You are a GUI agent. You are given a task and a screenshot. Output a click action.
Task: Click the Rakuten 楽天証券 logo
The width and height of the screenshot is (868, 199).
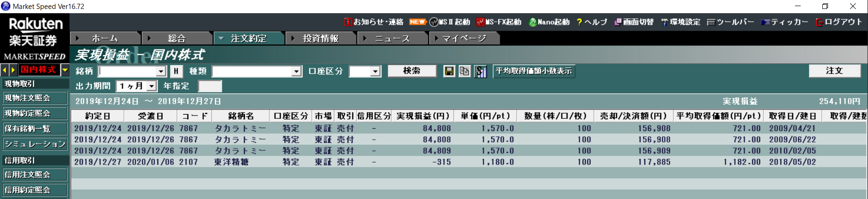point(35,32)
